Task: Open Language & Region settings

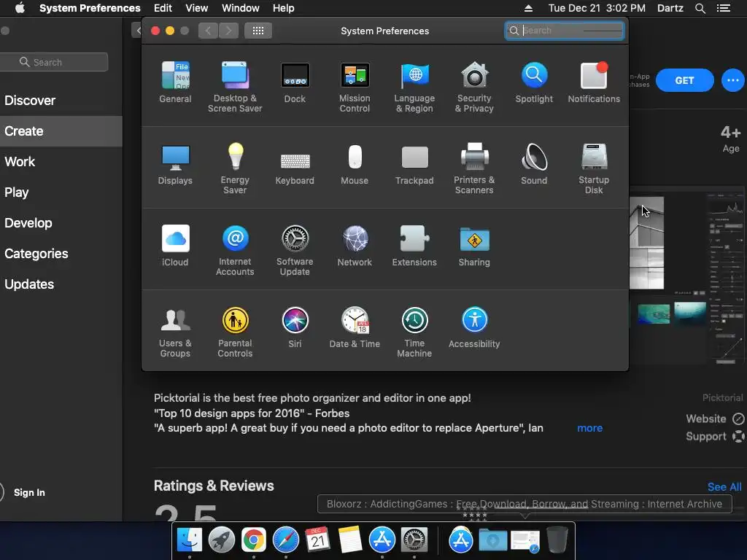Action: [x=414, y=87]
